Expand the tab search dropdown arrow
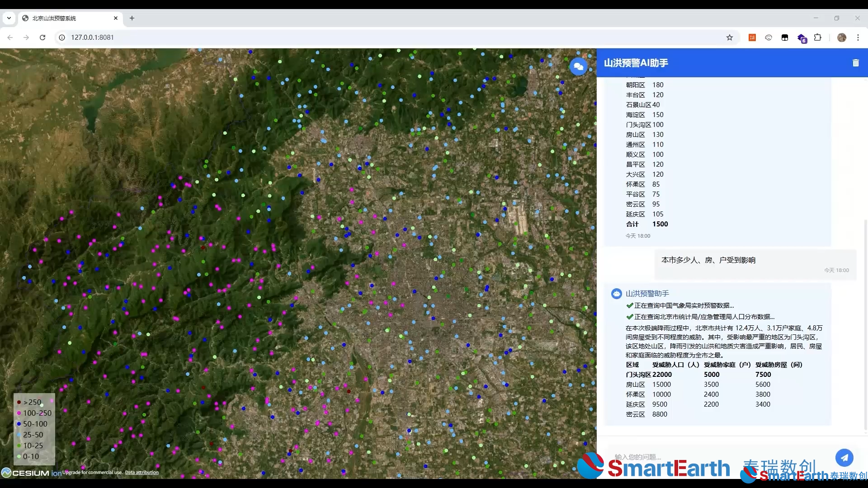Screen dimensions: 868x488 (x=9, y=18)
